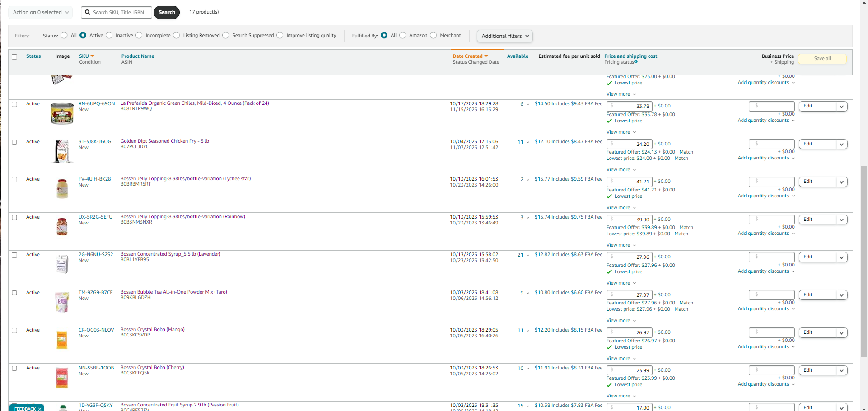Click business price field for Lavender Syrup
868x411 pixels.
(771, 257)
